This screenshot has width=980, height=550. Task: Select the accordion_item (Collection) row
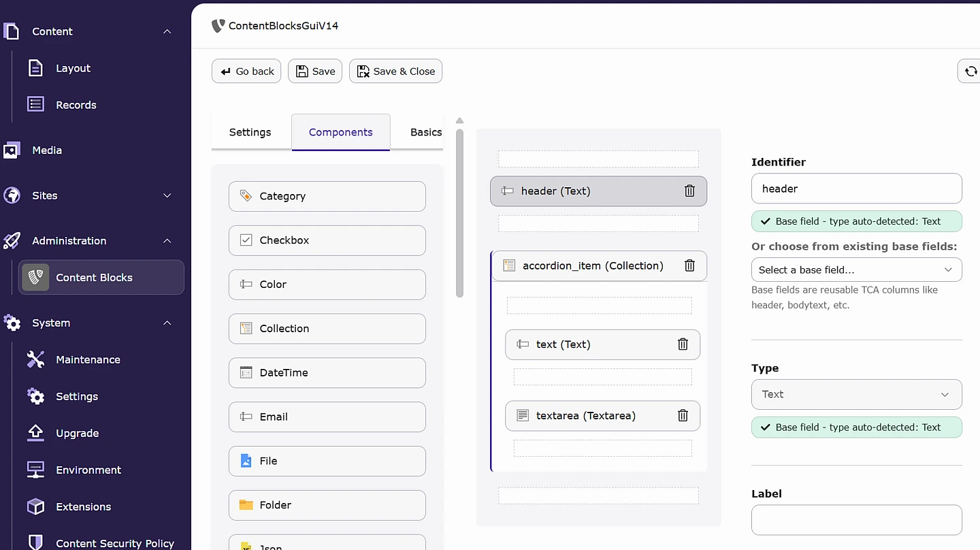598,265
